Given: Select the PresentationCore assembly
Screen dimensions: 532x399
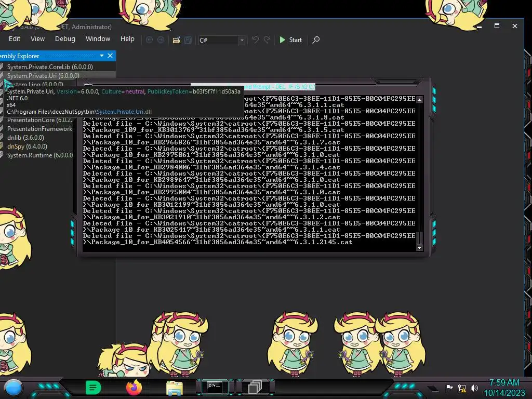Looking at the screenshot, I should pyautogui.click(x=39, y=120).
